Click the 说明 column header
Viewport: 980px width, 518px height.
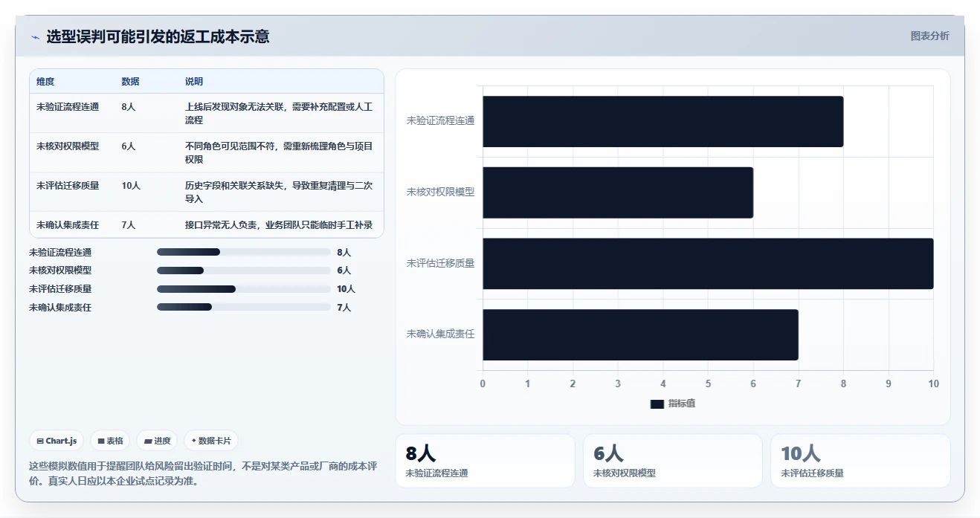pos(194,82)
